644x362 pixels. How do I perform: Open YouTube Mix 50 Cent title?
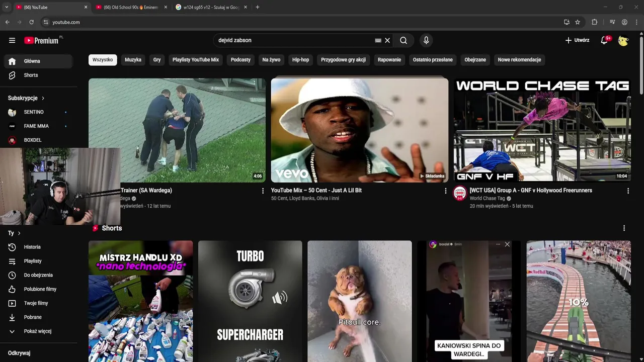pos(316,191)
